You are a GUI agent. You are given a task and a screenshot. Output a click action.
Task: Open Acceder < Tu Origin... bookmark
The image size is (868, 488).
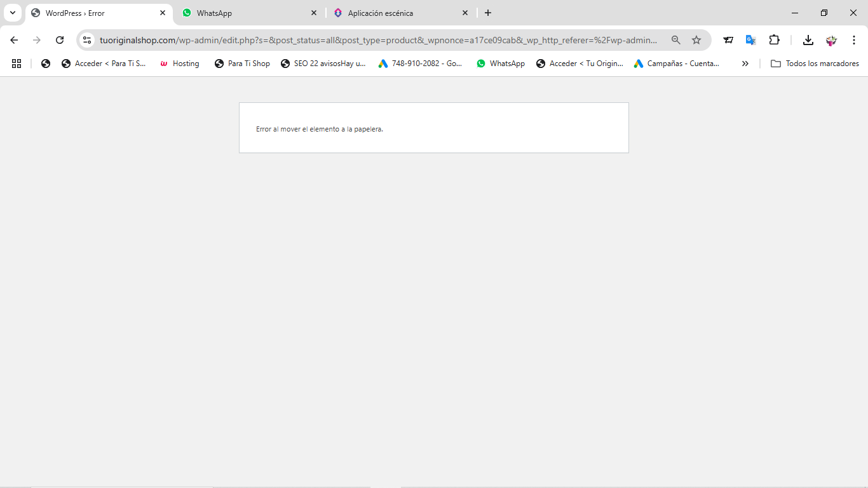click(x=580, y=64)
